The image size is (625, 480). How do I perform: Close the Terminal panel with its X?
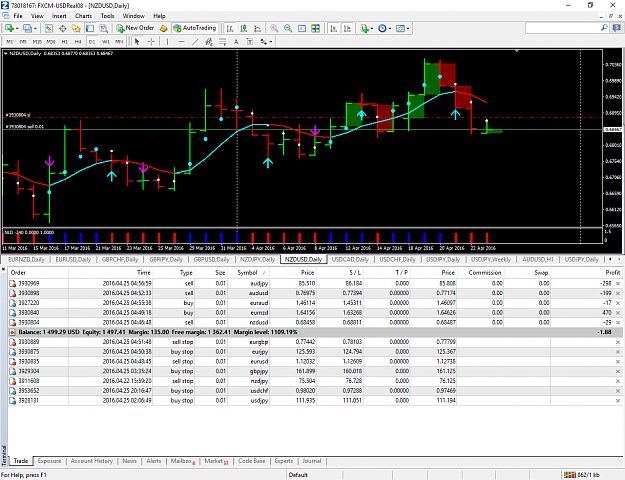pyautogui.click(x=4, y=270)
